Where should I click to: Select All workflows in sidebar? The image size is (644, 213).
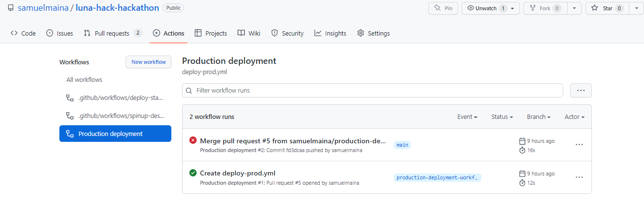pyautogui.click(x=115, y=79)
